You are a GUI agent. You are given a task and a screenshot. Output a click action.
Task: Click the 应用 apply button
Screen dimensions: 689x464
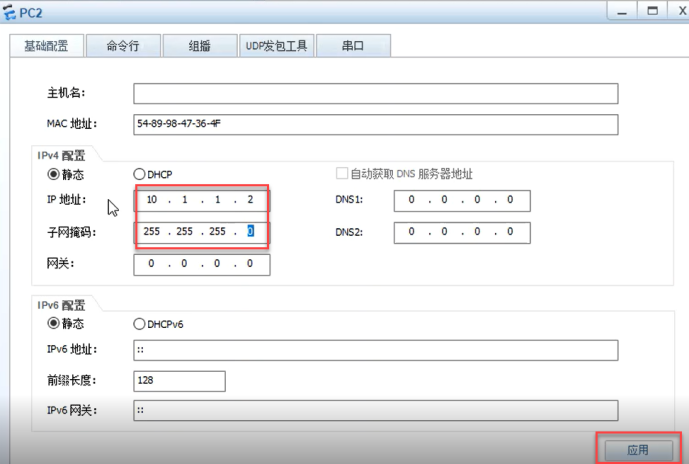637,450
